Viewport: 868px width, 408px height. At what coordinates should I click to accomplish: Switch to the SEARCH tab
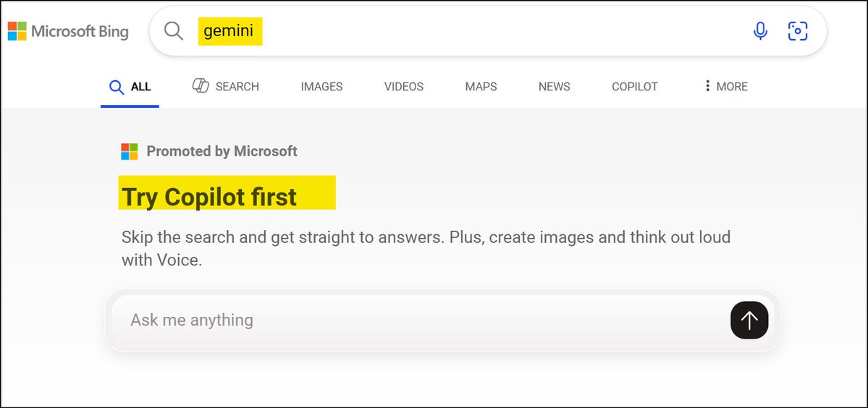(x=225, y=86)
